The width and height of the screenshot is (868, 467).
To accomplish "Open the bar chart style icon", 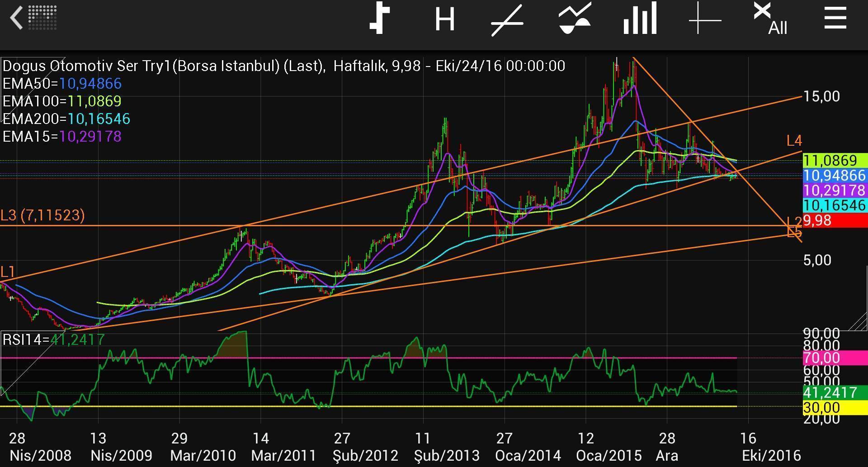I will point(640,19).
